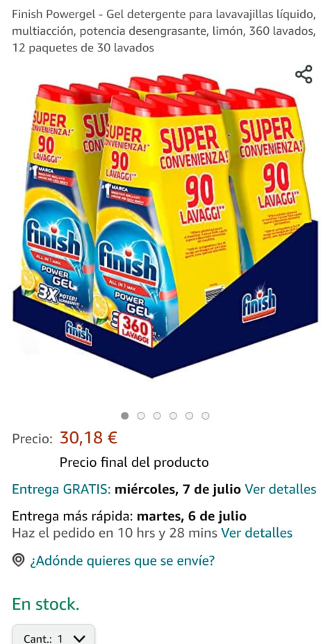Select the second image carousel dot
The width and height of the screenshot is (330, 644).
[141, 415]
